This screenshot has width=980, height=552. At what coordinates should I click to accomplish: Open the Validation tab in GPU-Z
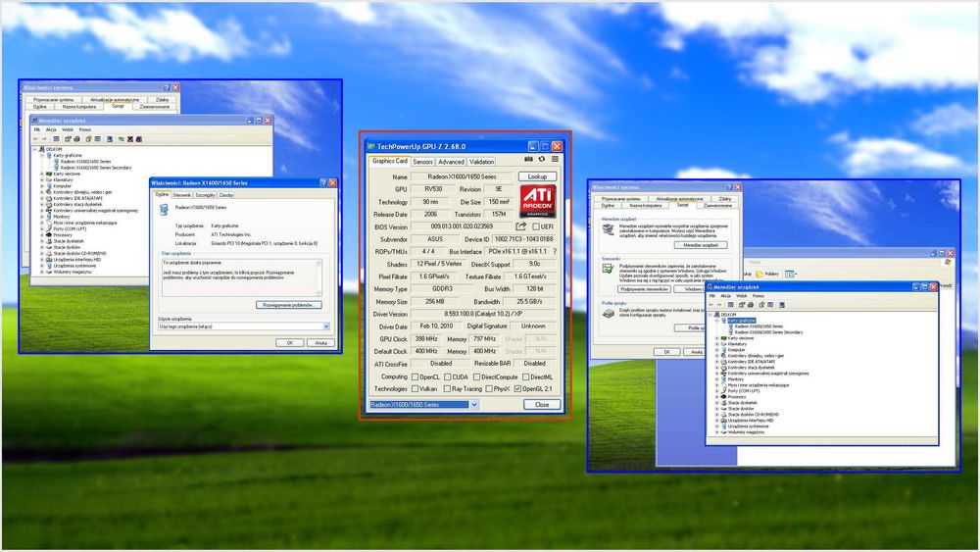[481, 162]
